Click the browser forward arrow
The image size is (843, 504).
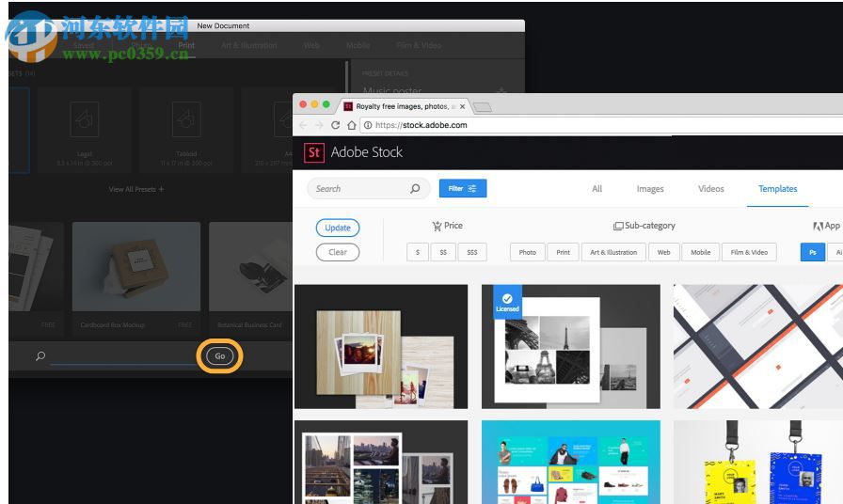[319, 125]
